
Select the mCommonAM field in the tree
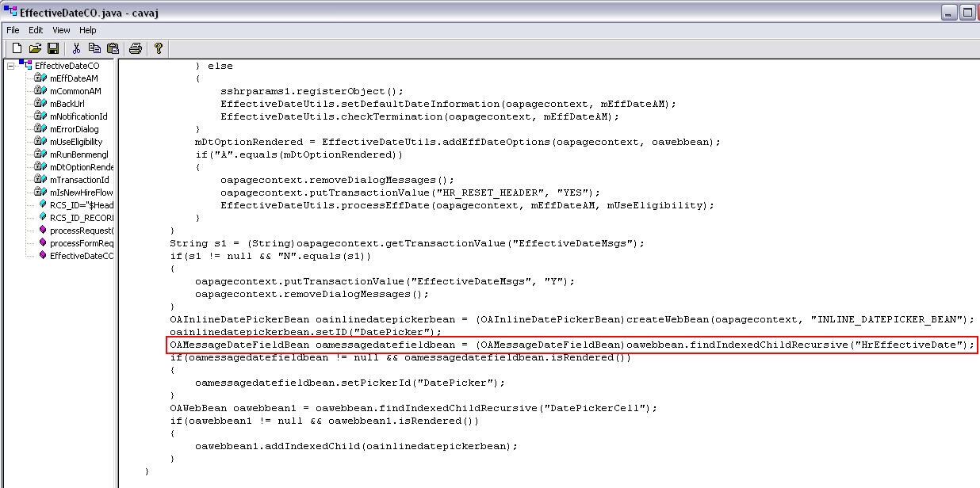tap(75, 91)
